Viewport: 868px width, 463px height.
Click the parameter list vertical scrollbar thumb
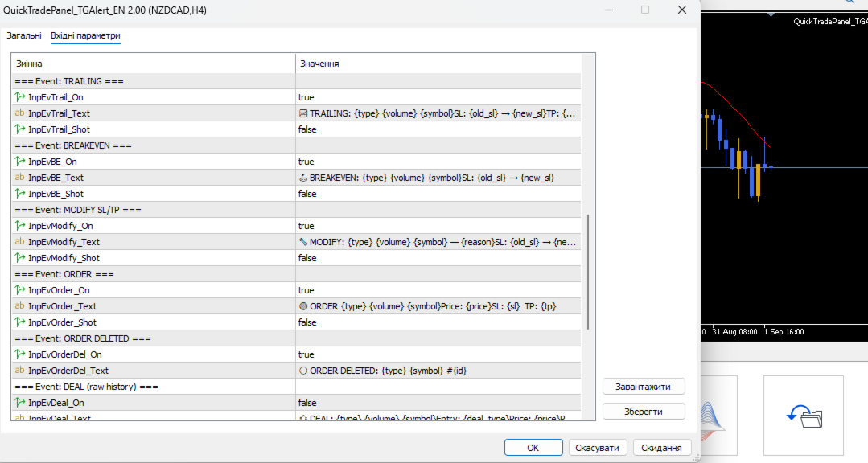[588, 272]
